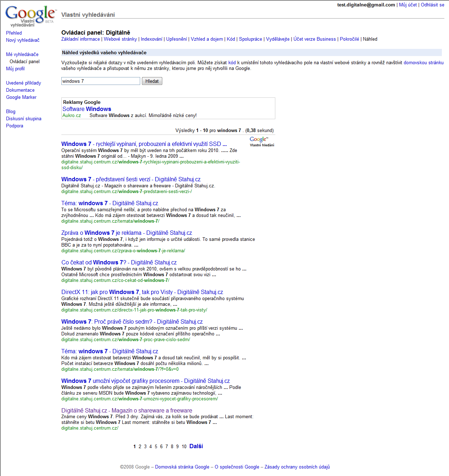Switch to Účet verze Business tab
This screenshot has height=476, width=449.
(315, 39)
